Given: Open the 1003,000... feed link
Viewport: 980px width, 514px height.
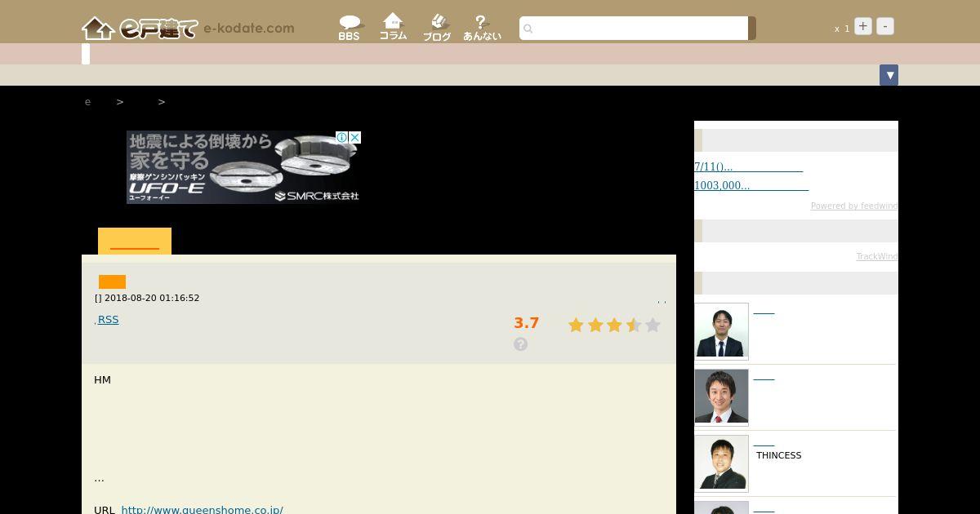Looking at the screenshot, I should (x=751, y=185).
